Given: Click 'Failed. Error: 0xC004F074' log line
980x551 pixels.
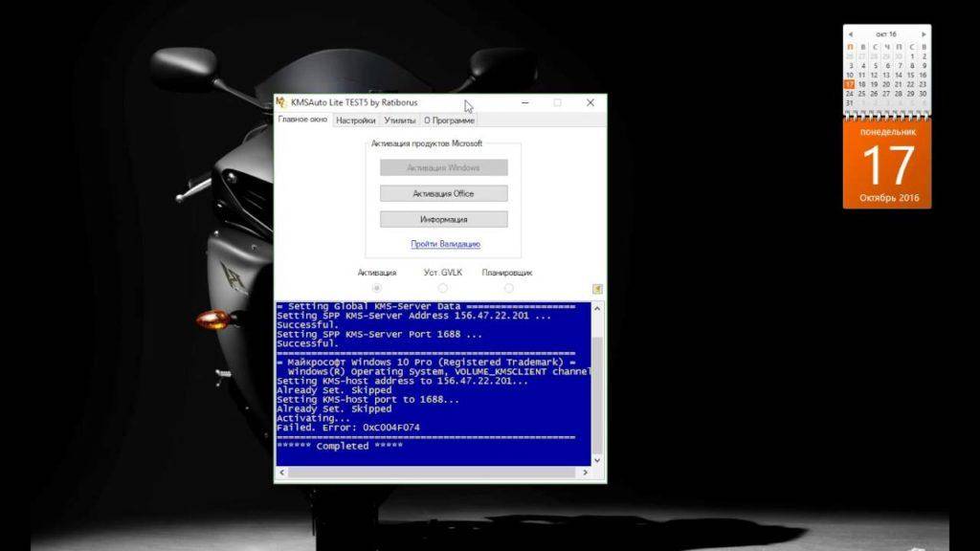Looking at the screenshot, I should (348, 428).
